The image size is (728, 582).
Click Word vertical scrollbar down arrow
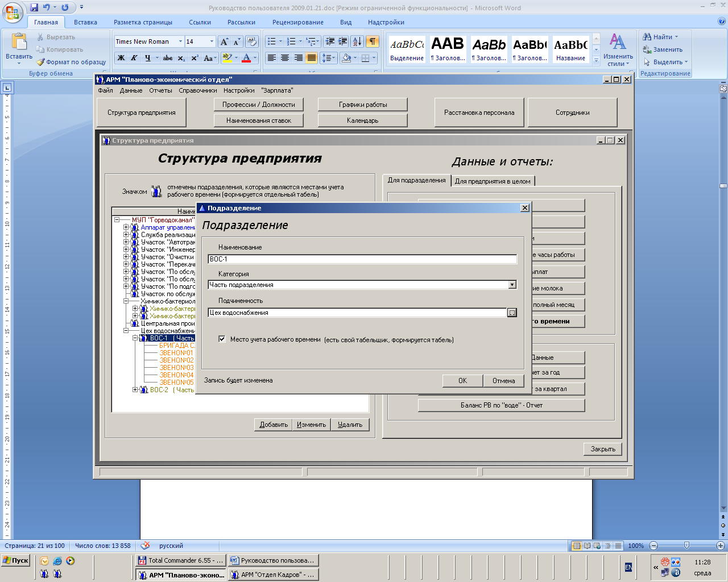tap(723, 508)
